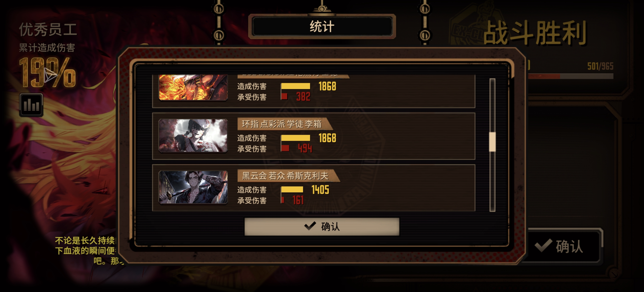Viewport: 644px width, 292px height.
Task: Click the red damage-taken bar showing 494
Action: (285, 148)
